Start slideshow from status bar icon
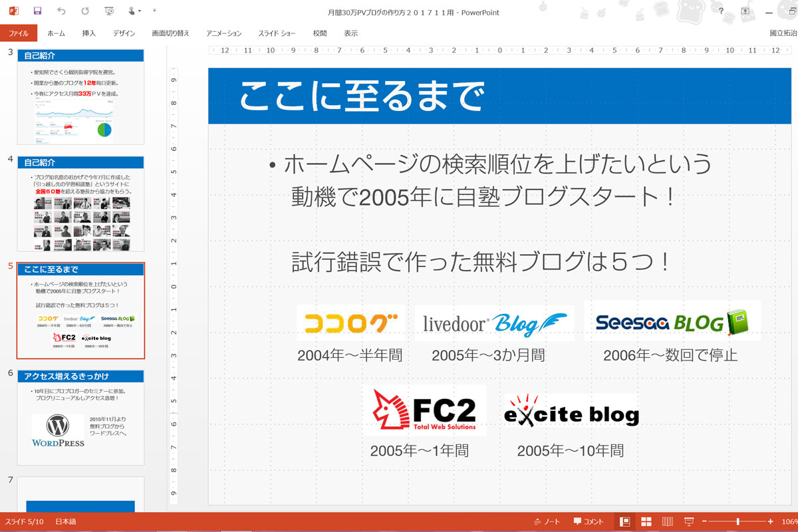This screenshot has width=798, height=532. [x=689, y=521]
